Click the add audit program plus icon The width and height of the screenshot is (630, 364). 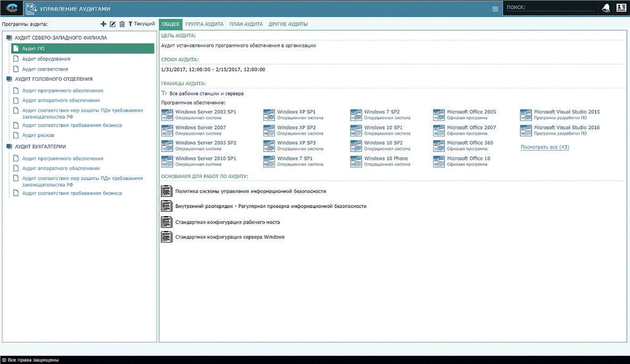[x=103, y=24]
